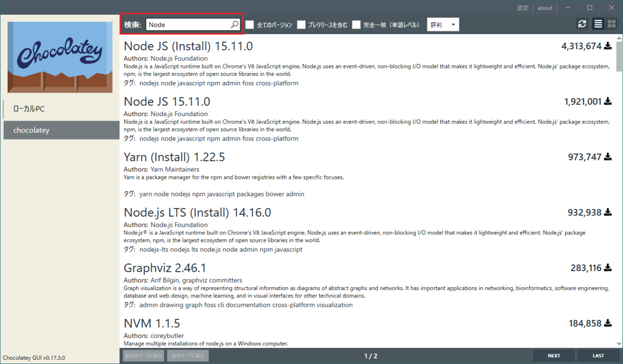
Task: Click download icon beside 973,747
Action: pyautogui.click(x=608, y=157)
